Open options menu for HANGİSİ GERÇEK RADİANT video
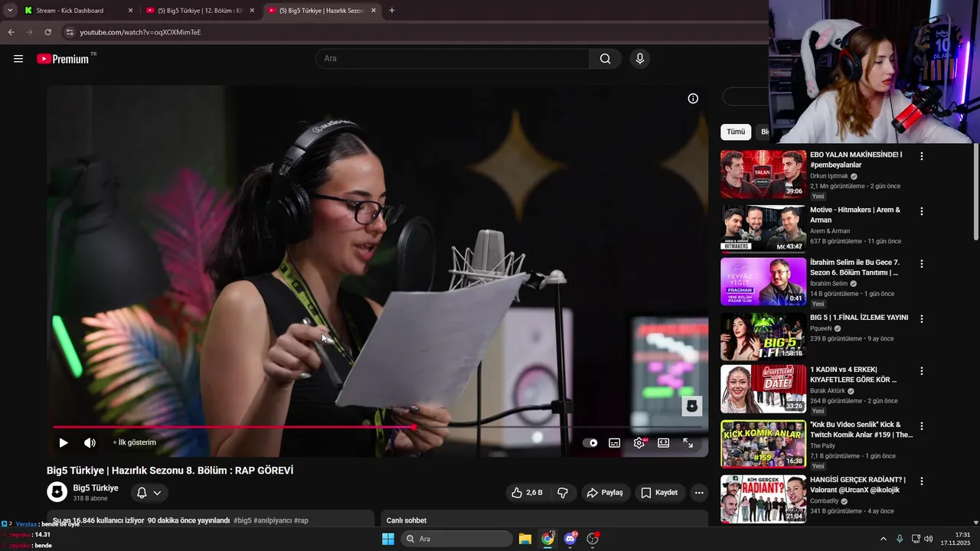 coord(922,481)
